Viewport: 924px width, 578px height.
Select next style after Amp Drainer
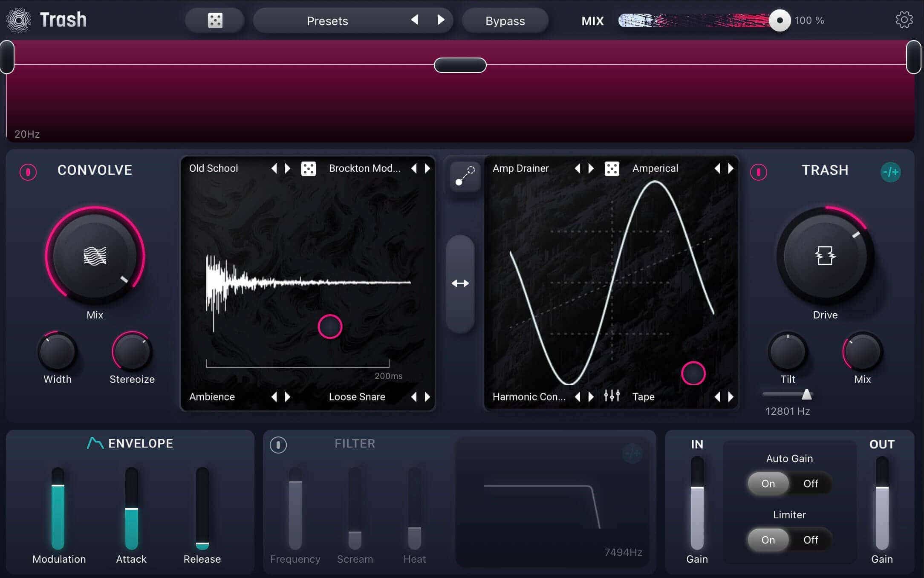click(x=591, y=168)
